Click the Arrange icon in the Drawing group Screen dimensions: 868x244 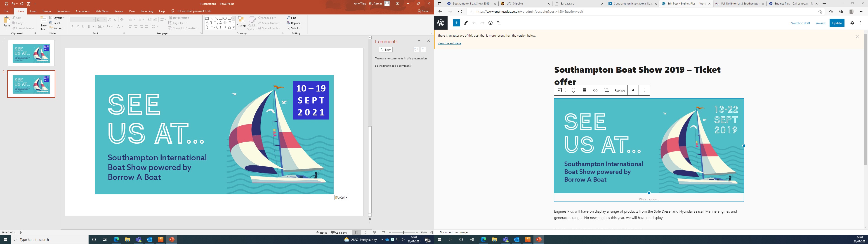click(241, 20)
